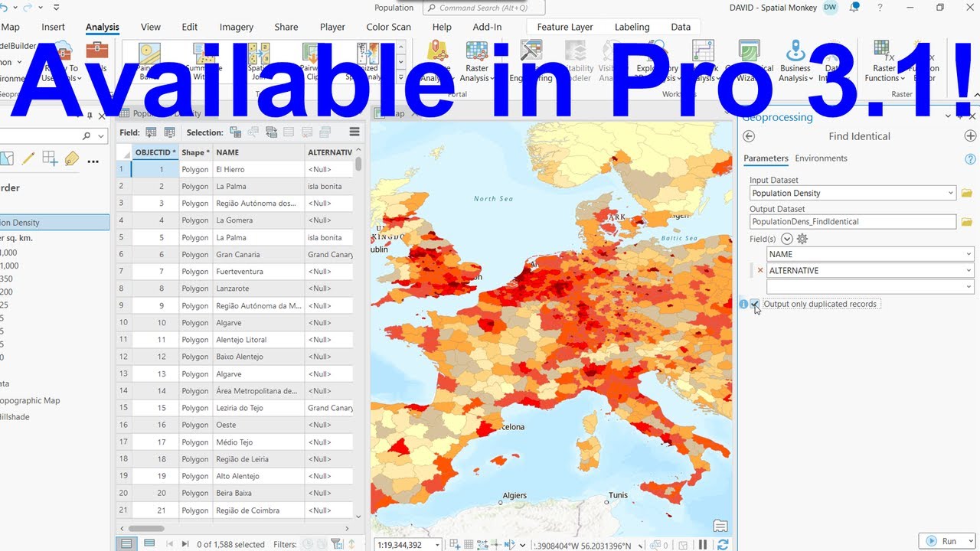The width and height of the screenshot is (980, 551).
Task: Click the back arrow in Geoprocessing pane
Action: click(749, 136)
